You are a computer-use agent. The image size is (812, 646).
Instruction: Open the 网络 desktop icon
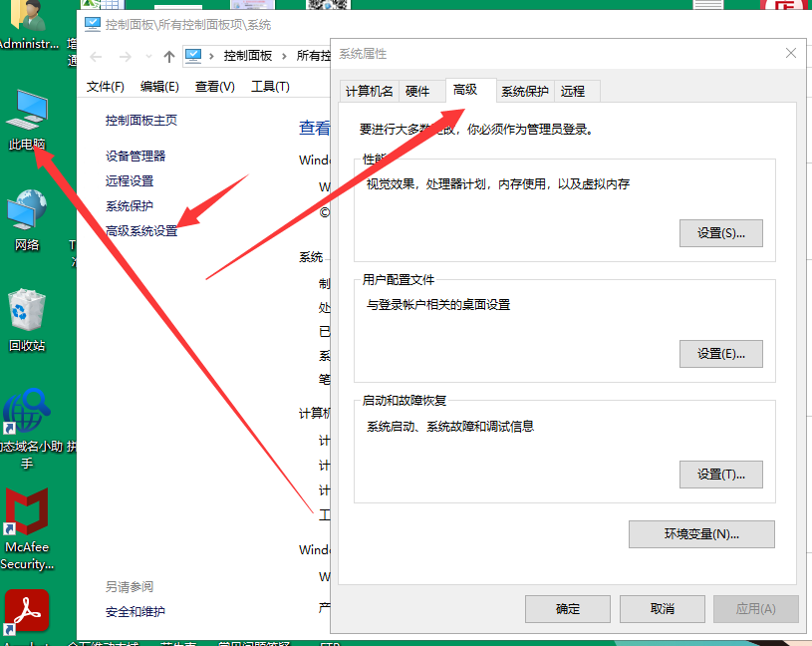tap(27, 219)
